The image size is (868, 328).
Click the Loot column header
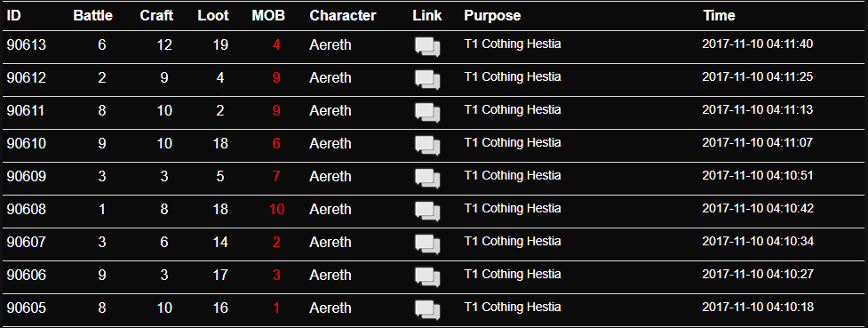pos(213,15)
